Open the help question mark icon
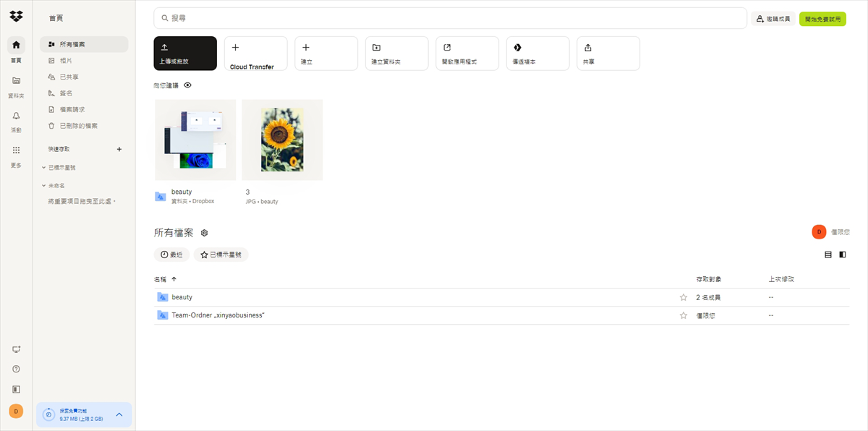The height and width of the screenshot is (431, 868). pos(16,369)
